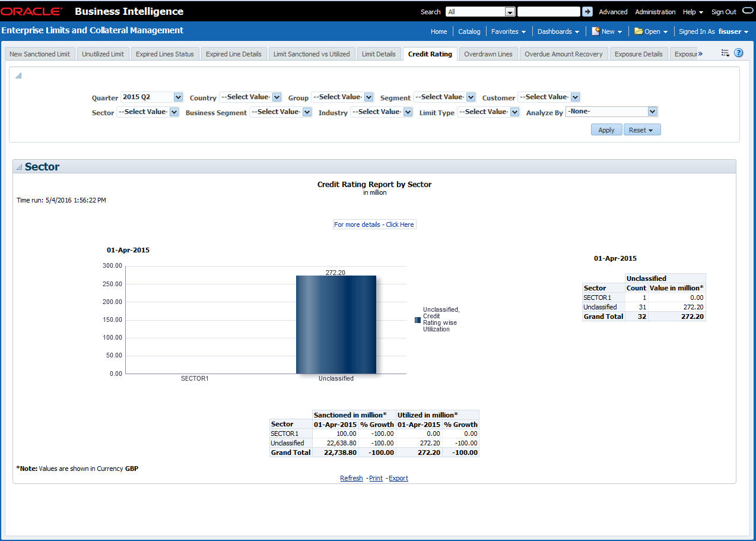Open the Sector prompt dropdown
This screenshot has width=756, height=541.
point(174,112)
